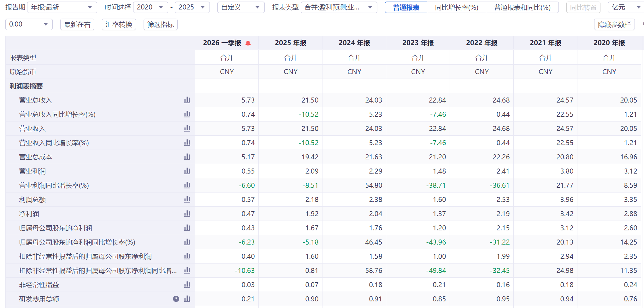Viewport: 644px width, 308px height.
Task: Click 2024 营业利润同比增长率 value 54.80
Action: 374,185
